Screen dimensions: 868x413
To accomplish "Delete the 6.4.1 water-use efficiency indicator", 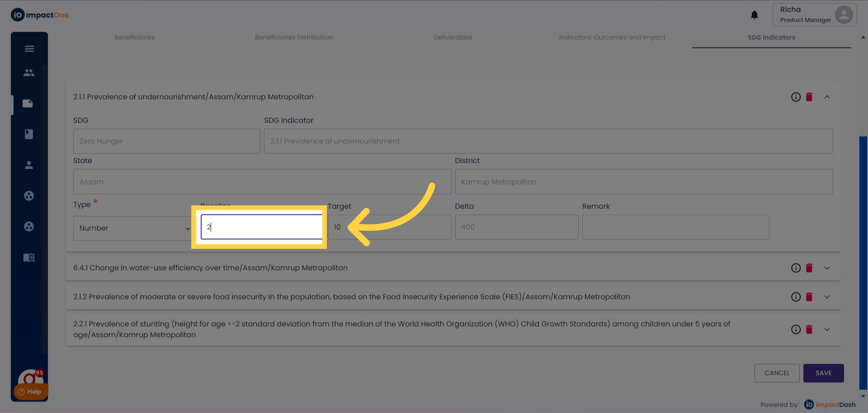I will (809, 268).
